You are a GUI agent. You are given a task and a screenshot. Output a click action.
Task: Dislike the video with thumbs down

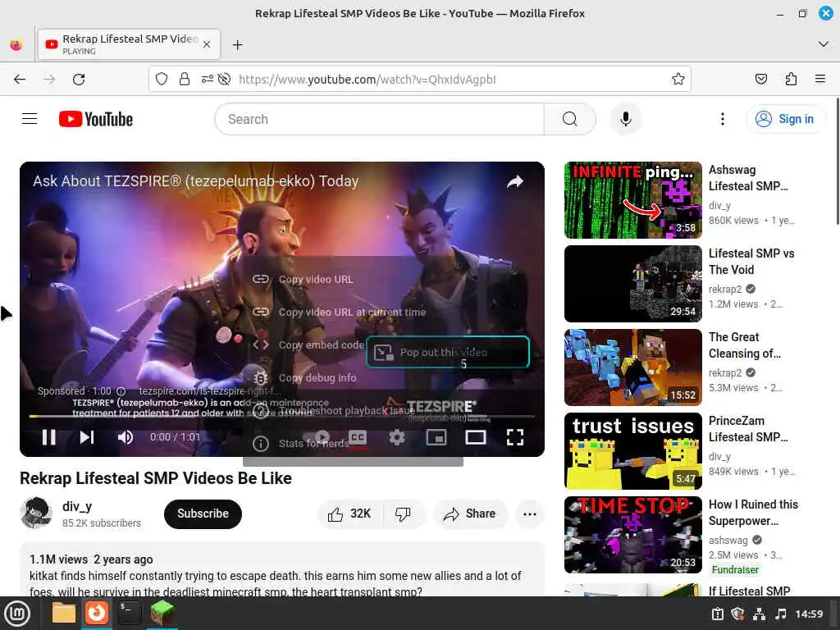point(403,514)
